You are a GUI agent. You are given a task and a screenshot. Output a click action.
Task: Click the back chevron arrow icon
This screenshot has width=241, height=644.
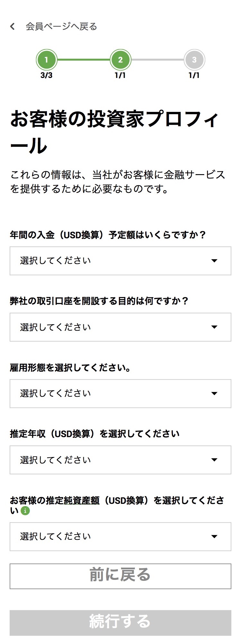tap(13, 26)
